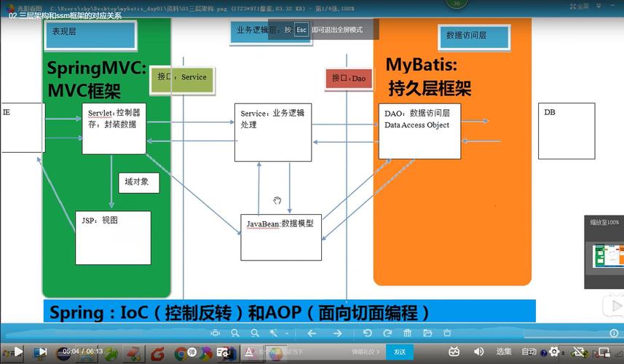Viewport: 624px width, 364px height.
Task: Open 自动 quality selection
Action: (x=529, y=352)
